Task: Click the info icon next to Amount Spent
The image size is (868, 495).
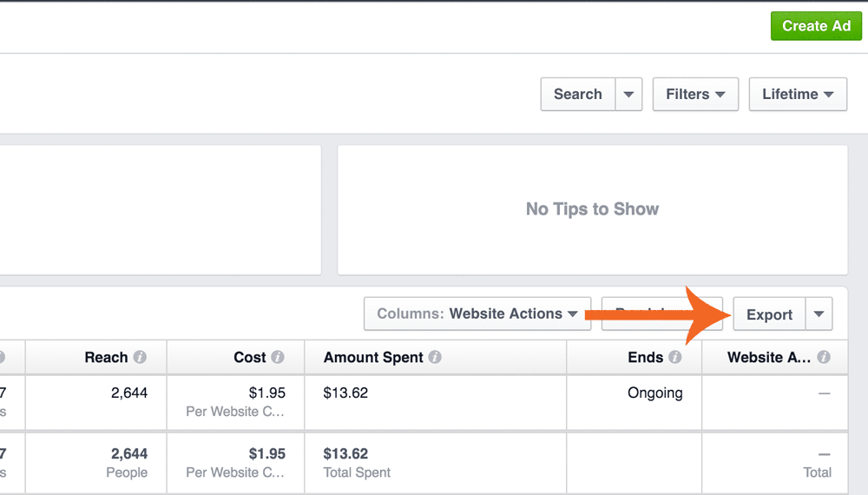Action: 435,357
